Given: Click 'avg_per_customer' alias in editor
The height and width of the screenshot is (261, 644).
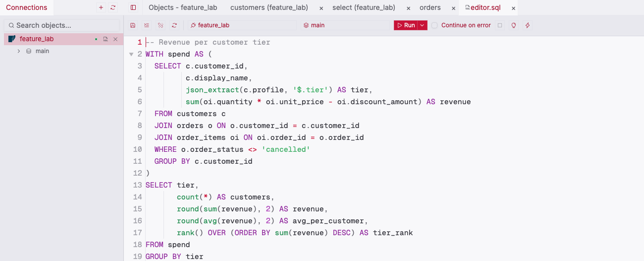Looking at the screenshot, I should tap(328, 221).
